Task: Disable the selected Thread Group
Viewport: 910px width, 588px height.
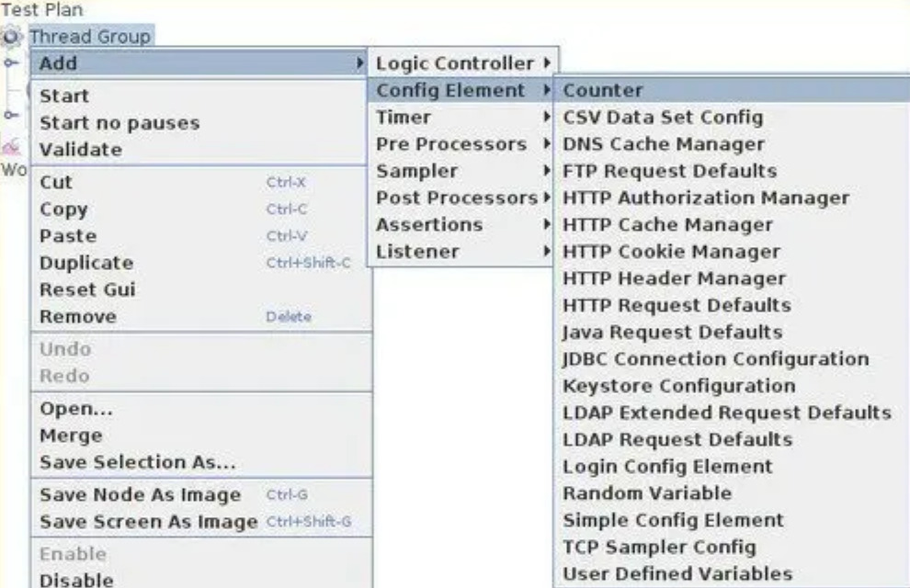Action: [76, 580]
